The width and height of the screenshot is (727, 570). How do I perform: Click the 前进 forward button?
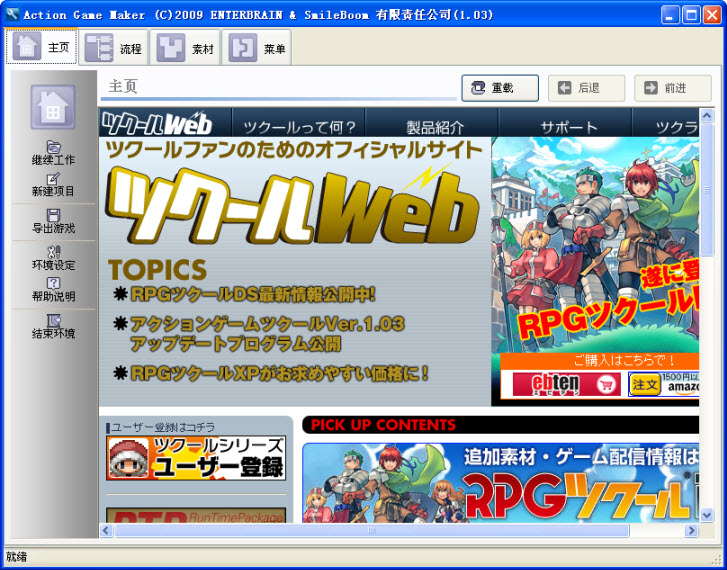point(673,88)
